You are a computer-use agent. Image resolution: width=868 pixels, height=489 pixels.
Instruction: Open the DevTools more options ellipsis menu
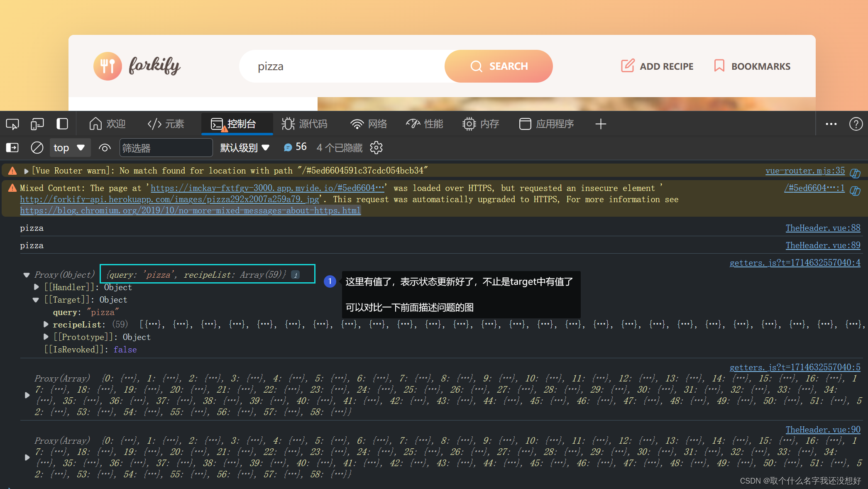(x=831, y=124)
